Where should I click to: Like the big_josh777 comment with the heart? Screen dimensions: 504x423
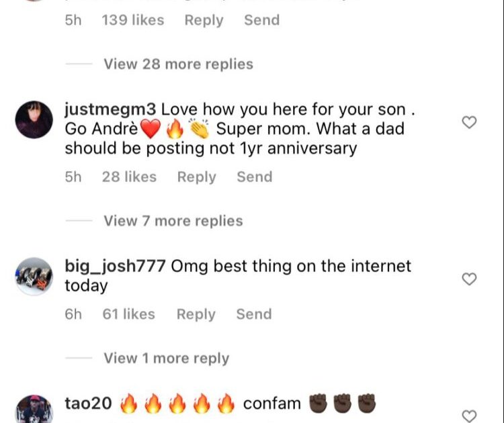(x=470, y=279)
